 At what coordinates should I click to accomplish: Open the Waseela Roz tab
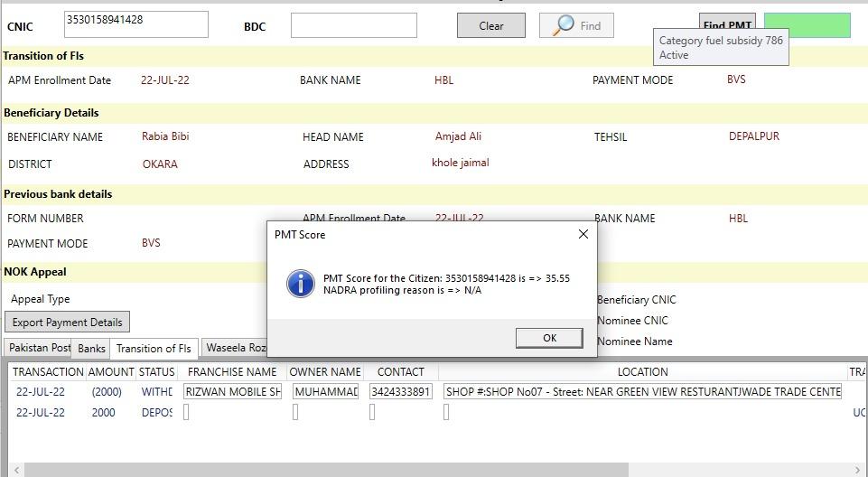(235, 348)
